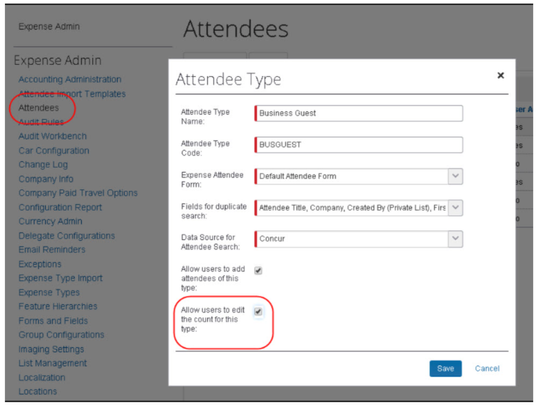The height and width of the screenshot is (405, 536).
Task: Toggle Allow users to add attendees checkbox
Action: click(x=258, y=271)
